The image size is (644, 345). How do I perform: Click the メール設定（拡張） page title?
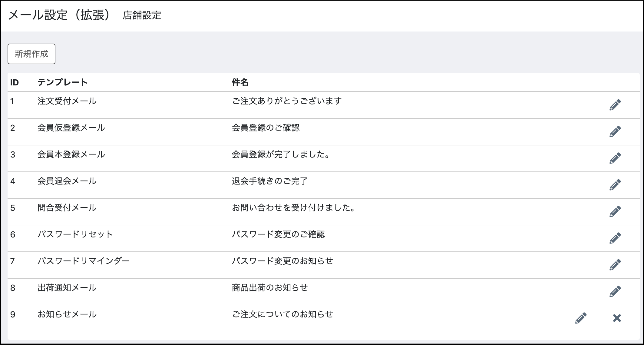(x=60, y=15)
